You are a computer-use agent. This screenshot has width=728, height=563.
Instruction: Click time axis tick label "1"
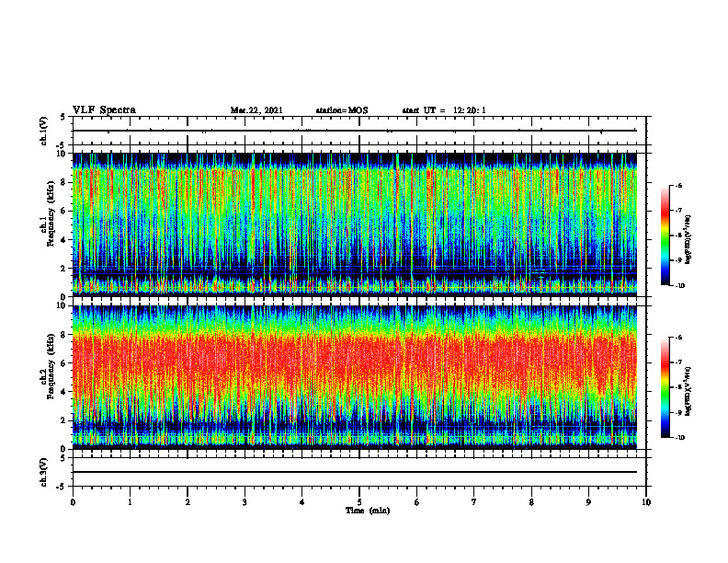tap(130, 502)
